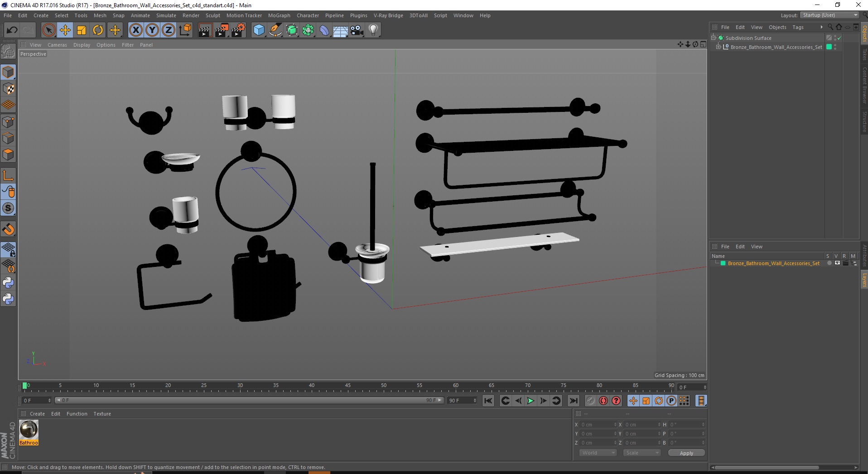Viewport: 868px width, 474px height.
Task: Click Object Manager search icon
Action: point(830,27)
